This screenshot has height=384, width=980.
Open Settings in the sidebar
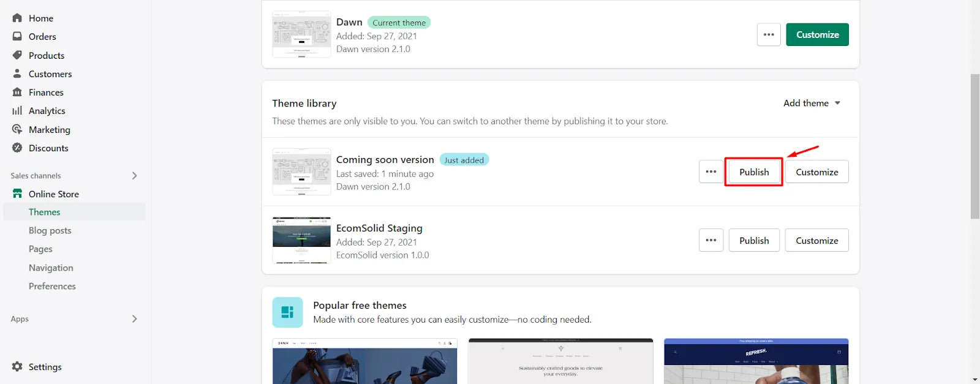(45, 366)
